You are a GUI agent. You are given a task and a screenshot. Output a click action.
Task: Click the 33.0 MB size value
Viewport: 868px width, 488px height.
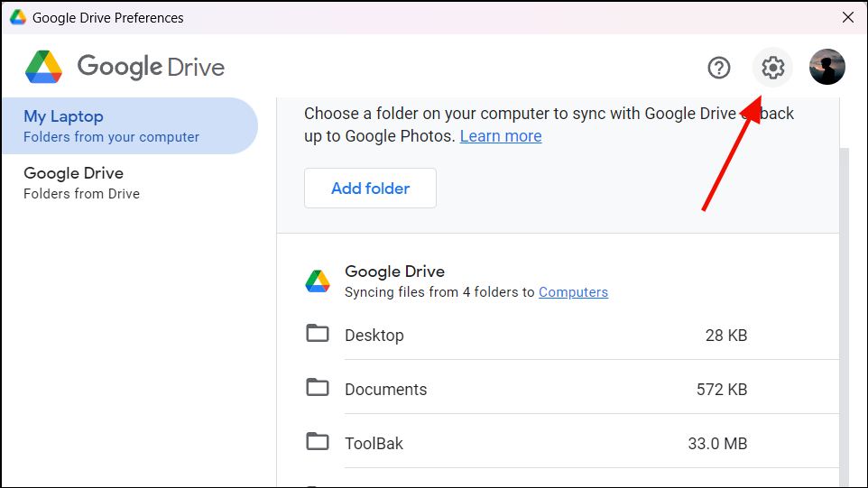[x=717, y=444]
